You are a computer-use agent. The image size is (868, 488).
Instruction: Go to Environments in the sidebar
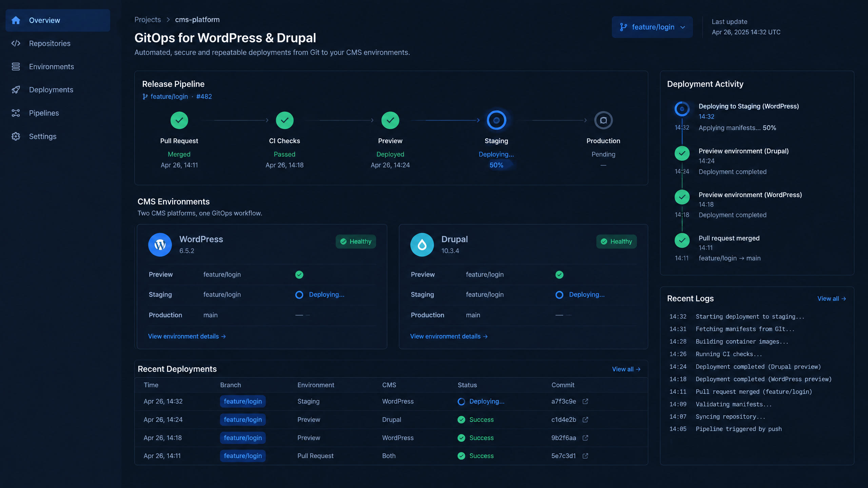tap(52, 66)
